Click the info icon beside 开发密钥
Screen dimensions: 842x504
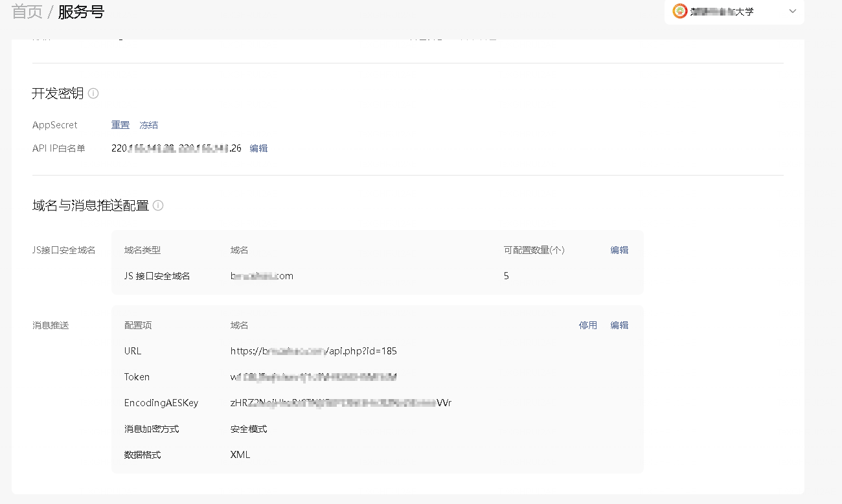(x=93, y=93)
